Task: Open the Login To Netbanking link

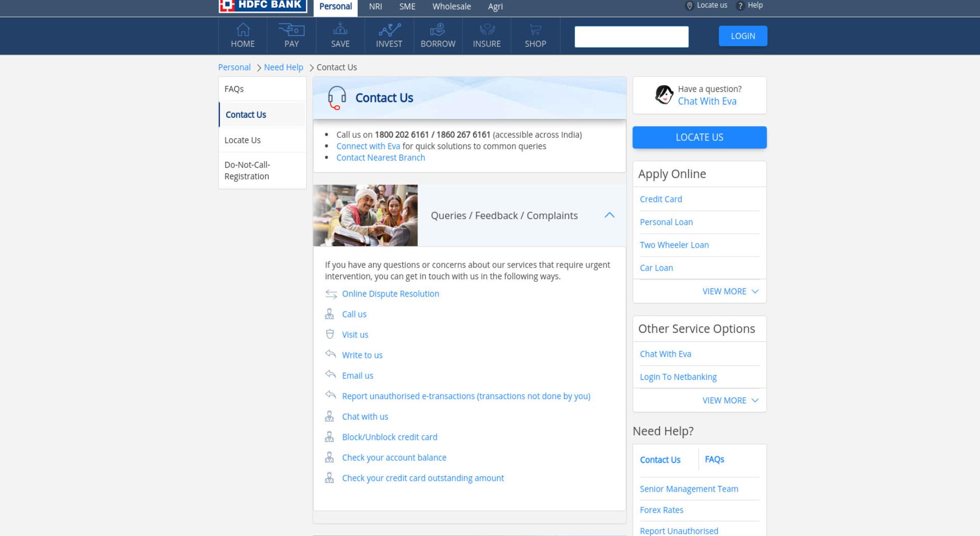Action: pyautogui.click(x=678, y=377)
